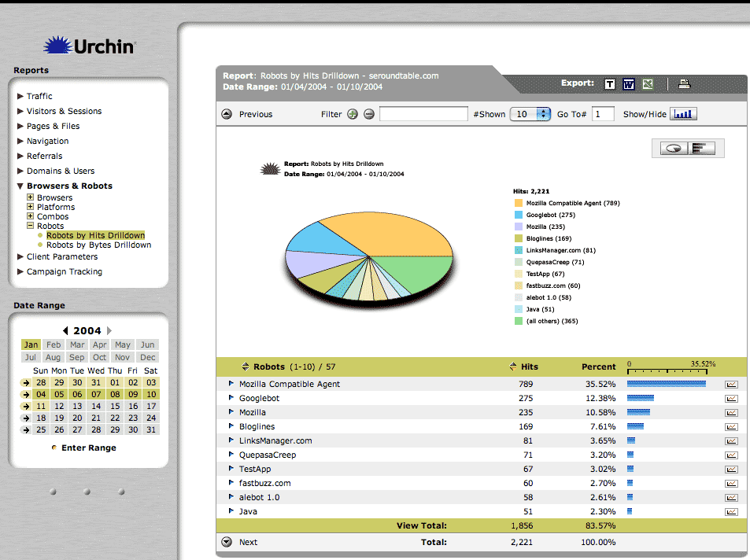Click the Previous up-arrow icon

[227, 114]
